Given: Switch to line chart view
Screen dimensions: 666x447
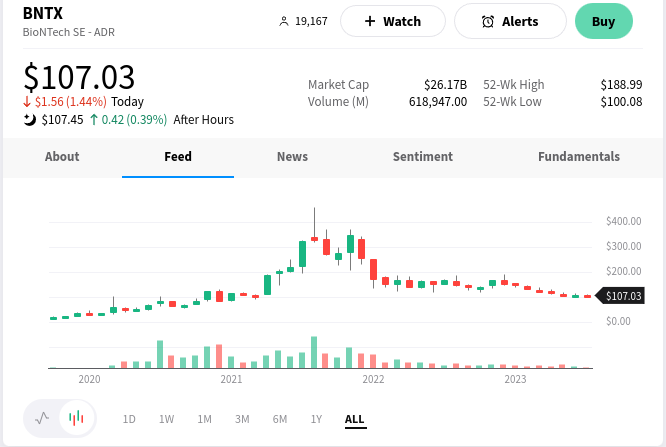Looking at the screenshot, I should 42,418.
